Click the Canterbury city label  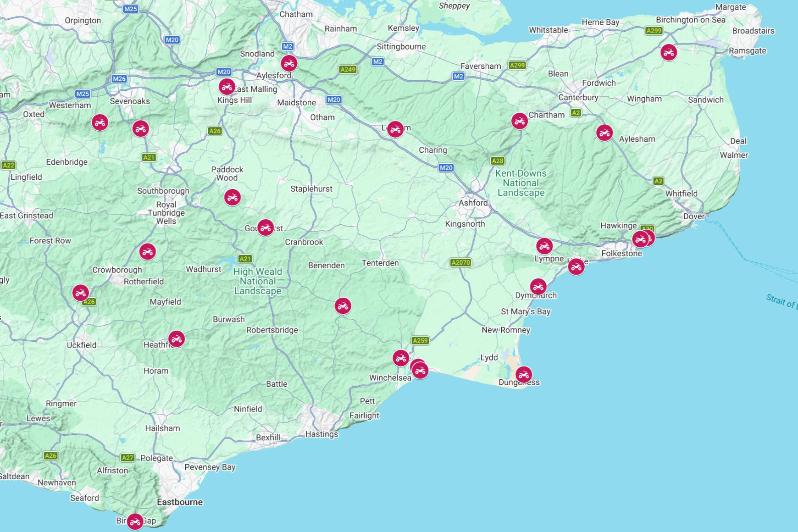pyautogui.click(x=578, y=97)
